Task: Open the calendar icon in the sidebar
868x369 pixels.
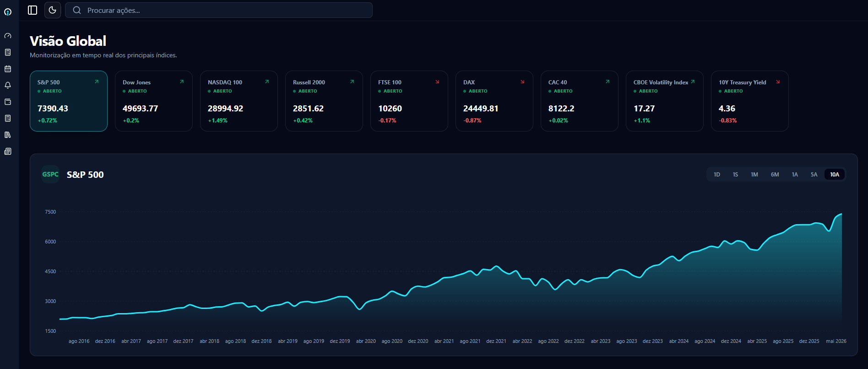Action: pos(8,69)
